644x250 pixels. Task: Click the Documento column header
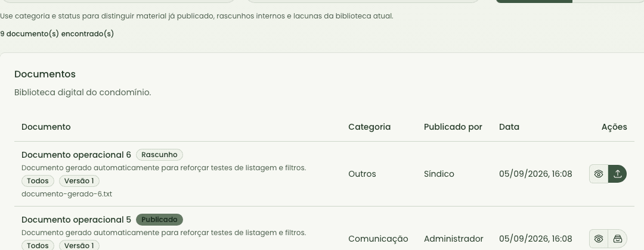[46, 127]
